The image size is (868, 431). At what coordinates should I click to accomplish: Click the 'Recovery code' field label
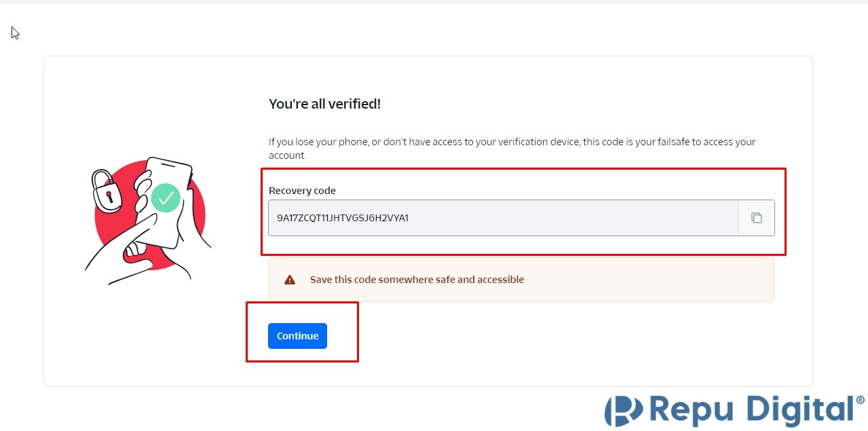(x=302, y=191)
